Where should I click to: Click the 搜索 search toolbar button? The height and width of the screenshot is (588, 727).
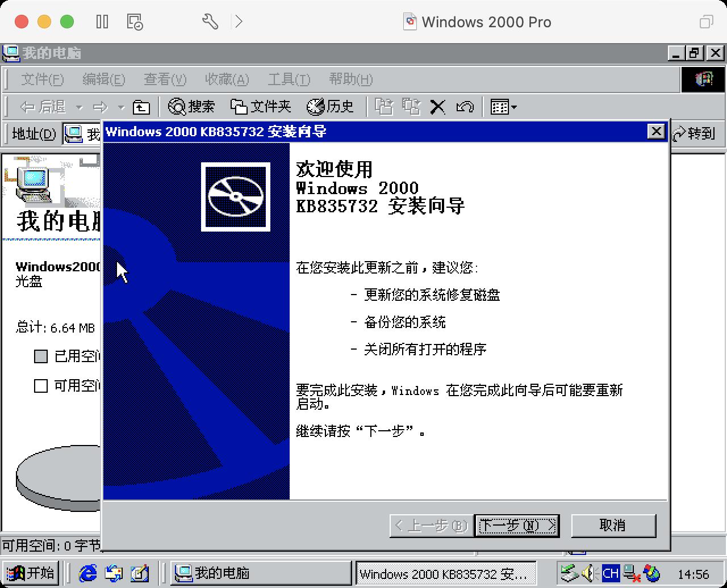click(x=192, y=107)
